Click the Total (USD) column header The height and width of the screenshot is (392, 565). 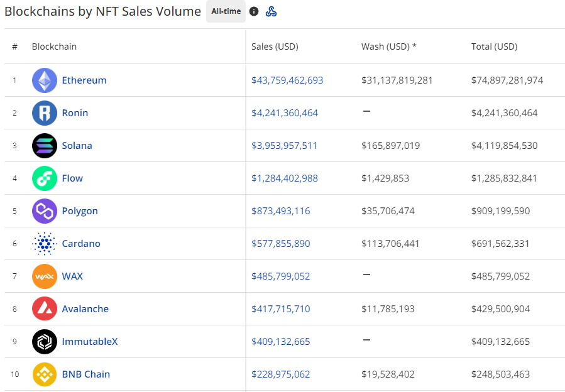[495, 46]
